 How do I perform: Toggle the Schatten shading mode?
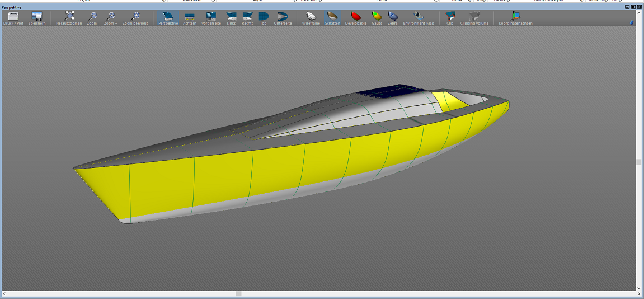pos(332,17)
